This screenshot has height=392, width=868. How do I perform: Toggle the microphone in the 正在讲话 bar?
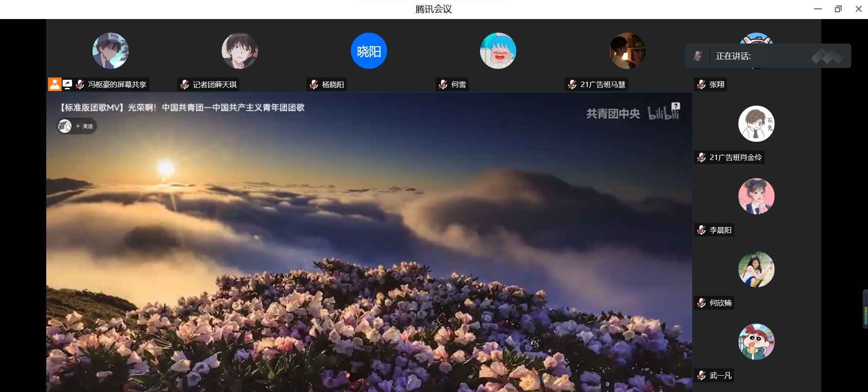[698, 56]
